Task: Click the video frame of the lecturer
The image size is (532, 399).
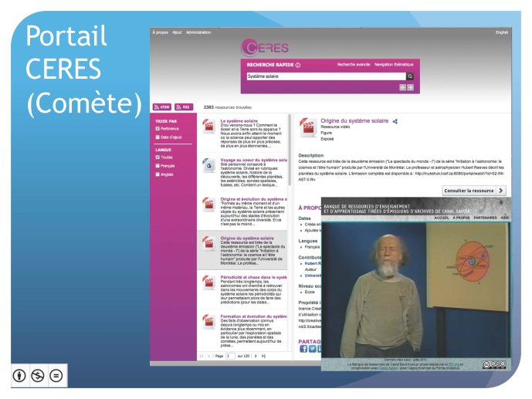Action: point(415,290)
